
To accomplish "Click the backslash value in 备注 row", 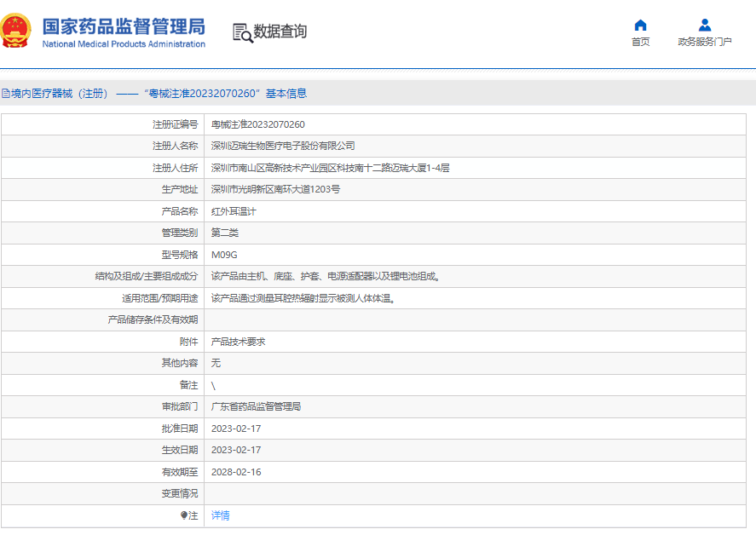I will click(213, 386).
